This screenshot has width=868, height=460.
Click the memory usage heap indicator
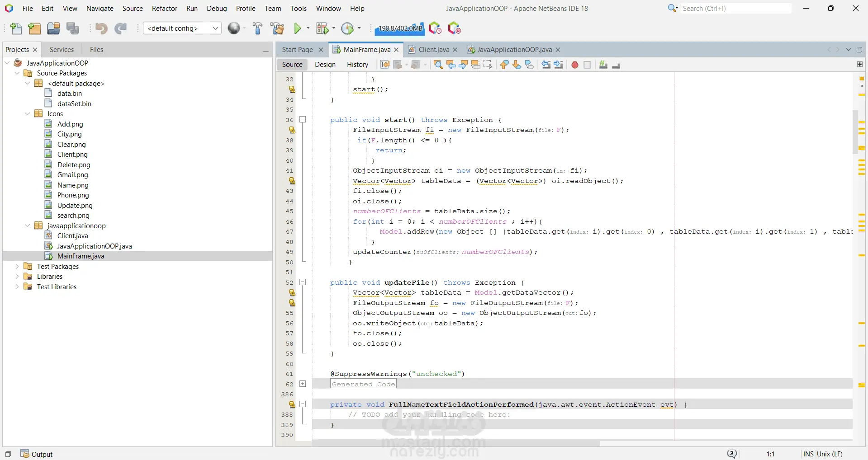400,28
